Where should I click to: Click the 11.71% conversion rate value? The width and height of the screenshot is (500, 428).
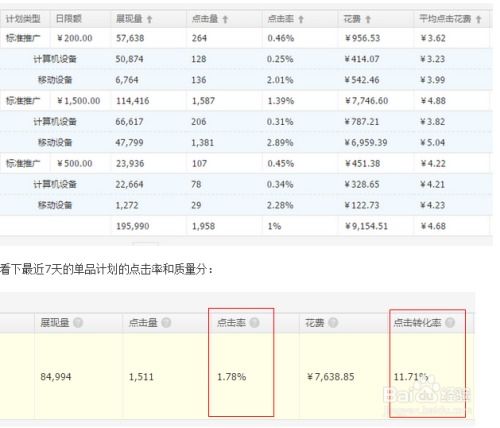411,377
